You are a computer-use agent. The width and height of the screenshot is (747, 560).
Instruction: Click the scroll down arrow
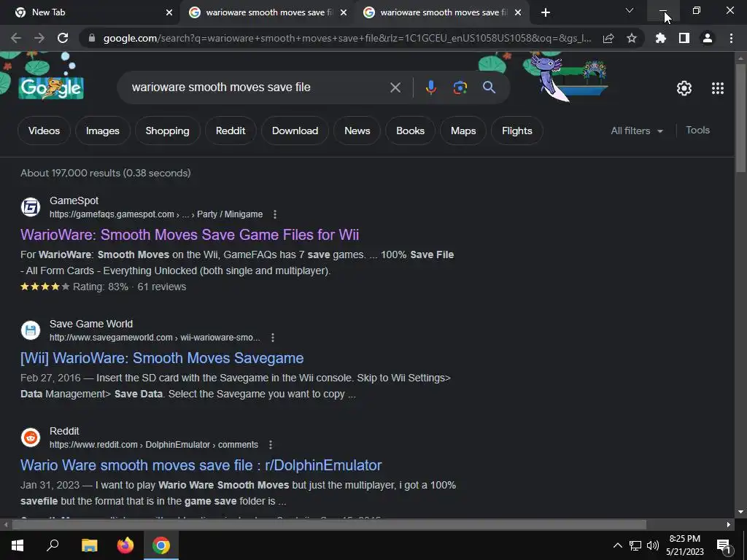click(740, 512)
